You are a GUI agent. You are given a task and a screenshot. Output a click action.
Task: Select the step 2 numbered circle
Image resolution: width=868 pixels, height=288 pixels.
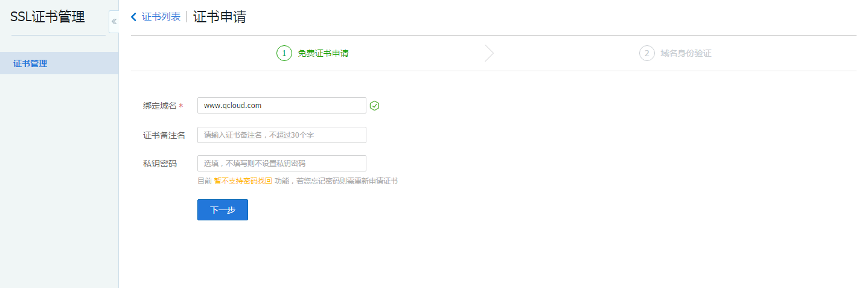646,53
